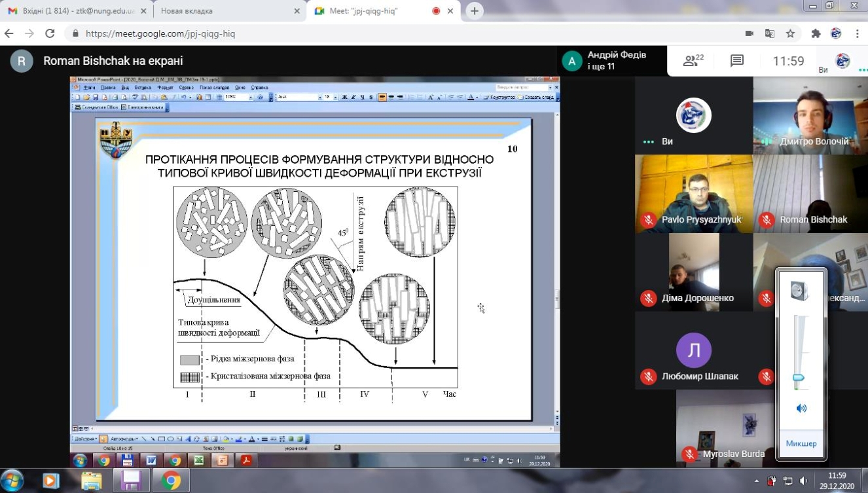The height and width of the screenshot is (493, 868).
Task: Select Pavlo Prysyazhnyuk's video tile
Action: (x=693, y=194)
